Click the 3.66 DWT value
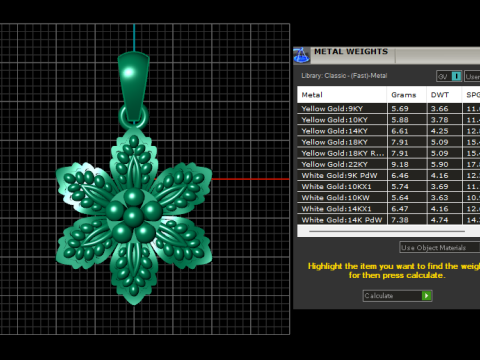480x360 pixels. tap(439, 109)
